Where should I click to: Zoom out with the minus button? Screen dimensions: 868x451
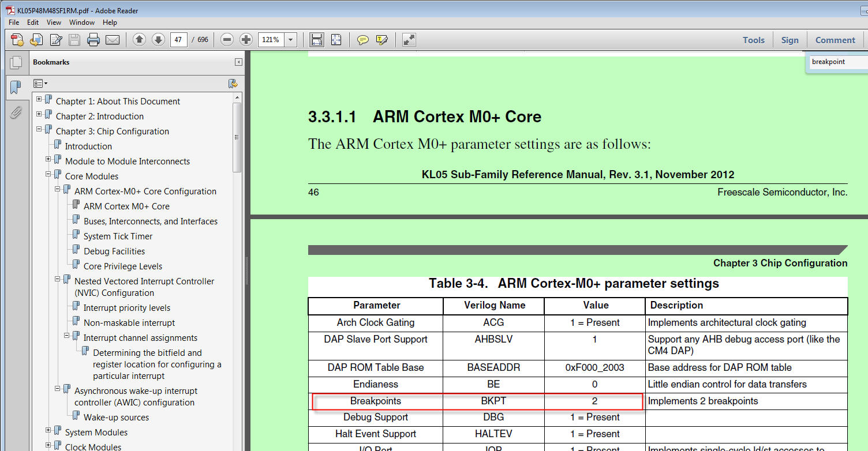click(x=227, y=40)
